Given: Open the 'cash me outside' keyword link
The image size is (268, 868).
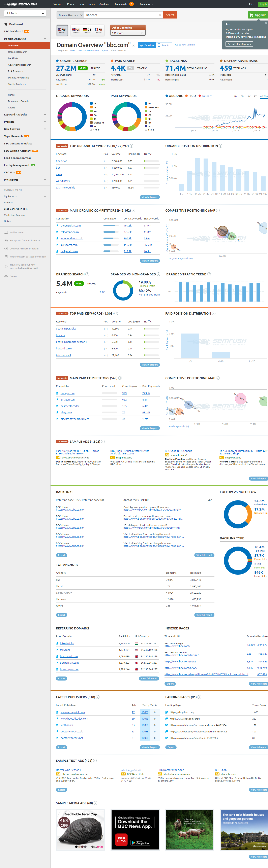Looking at the screenshot, I should tap(65, 188).
